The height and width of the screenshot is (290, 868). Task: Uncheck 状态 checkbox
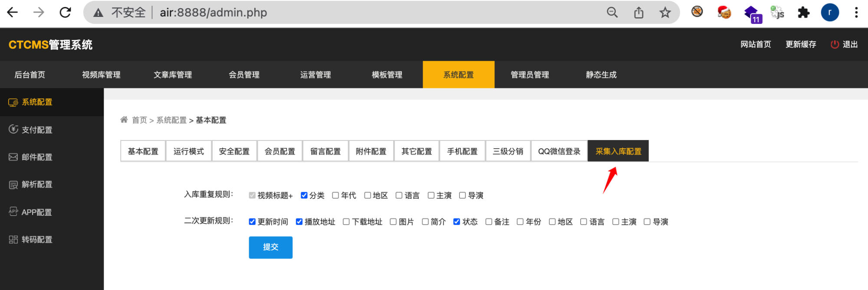coord(457,222)
